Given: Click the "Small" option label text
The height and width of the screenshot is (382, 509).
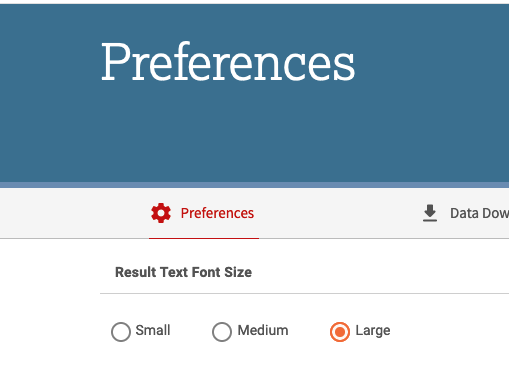Looking at the screenshot, I should tap(153, 330).
